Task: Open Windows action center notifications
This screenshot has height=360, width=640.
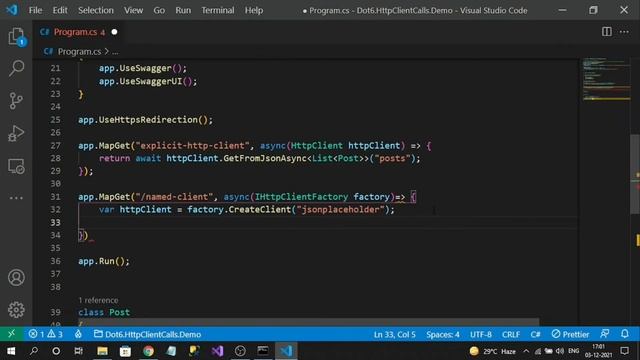Action: click(x=624, y=351)
